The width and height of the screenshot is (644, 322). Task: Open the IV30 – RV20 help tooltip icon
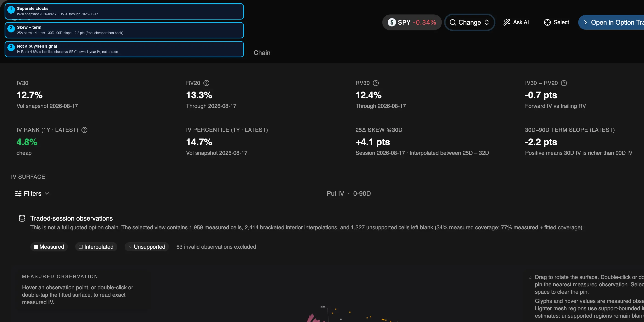click(564, 83)
